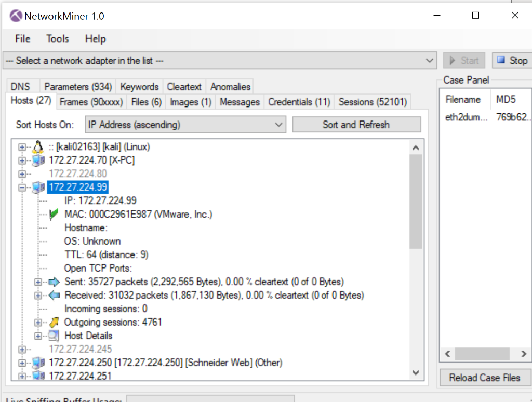The width and height of the screenshot is (532, 402).
Task: Select the 'Hostname:' tree row
Action: click(86, 227)
